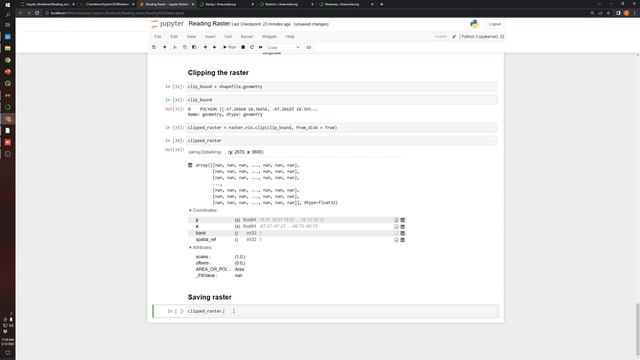This screenshot has height=360, width=640.
Task: Open the Edit menu
Action: coord(174,37)
